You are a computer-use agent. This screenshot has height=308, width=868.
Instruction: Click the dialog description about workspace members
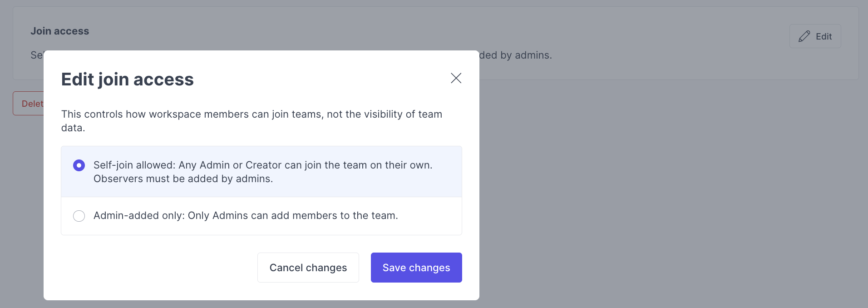pyautogui.click(x=252, y=121)
